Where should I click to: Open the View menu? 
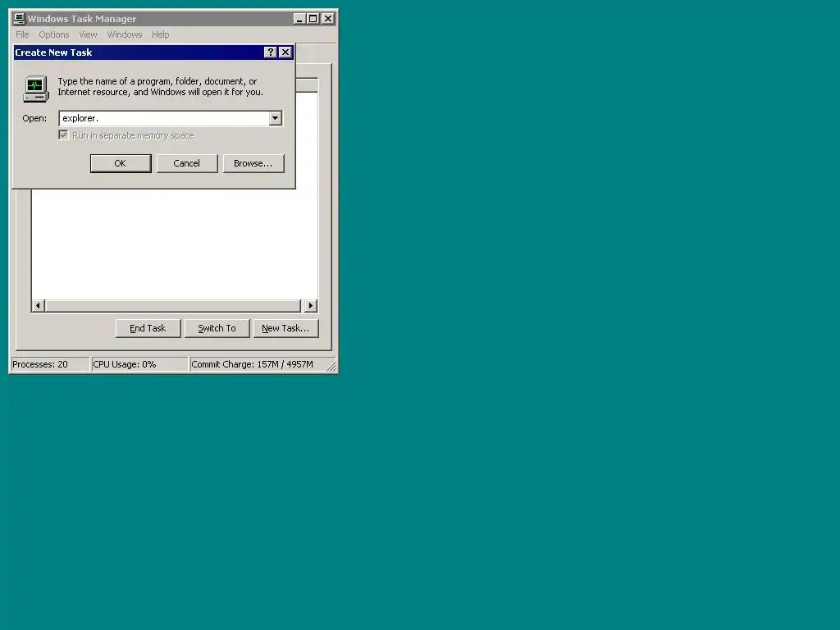click(x=88, y=34)
